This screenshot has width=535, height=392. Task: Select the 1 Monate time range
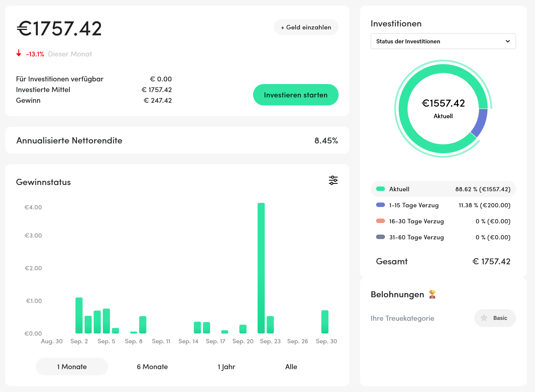coord(72,367)
